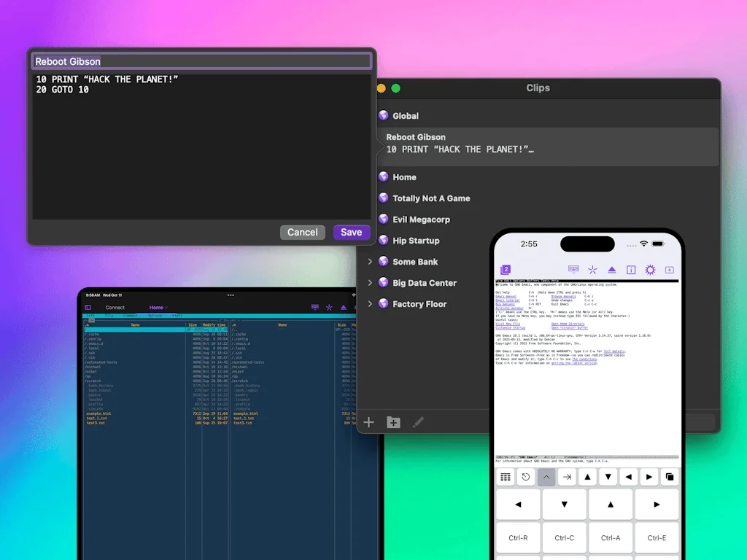
Task: Click the Reboot Gibson title input field
Action: pyautogui.click(x=201, y=61)
